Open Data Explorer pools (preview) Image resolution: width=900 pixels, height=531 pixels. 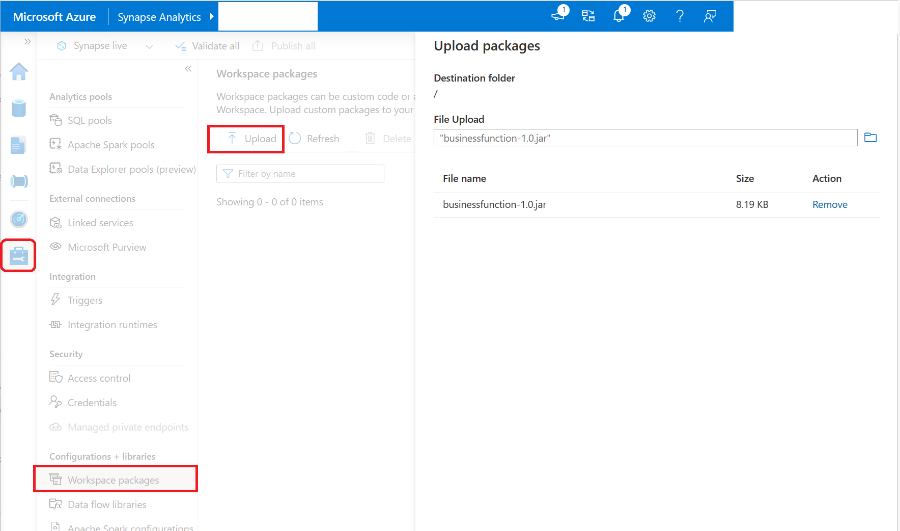coord(131,169)
